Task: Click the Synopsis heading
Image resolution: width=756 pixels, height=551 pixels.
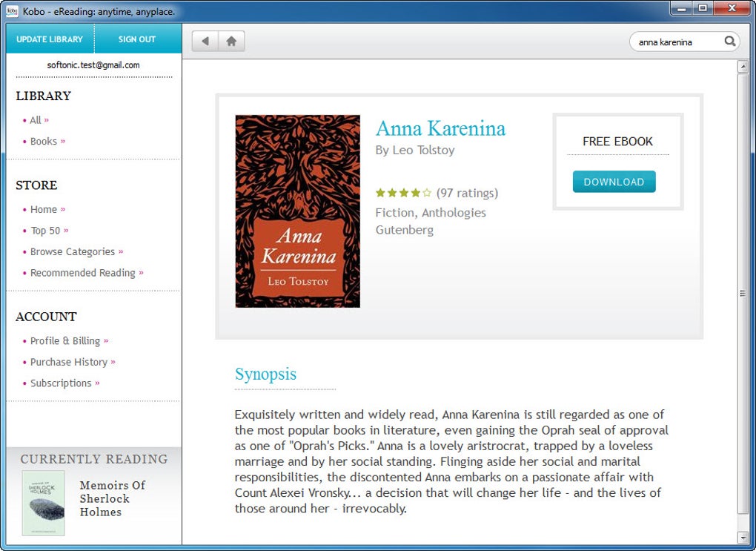Action: [x=265, y=375]
